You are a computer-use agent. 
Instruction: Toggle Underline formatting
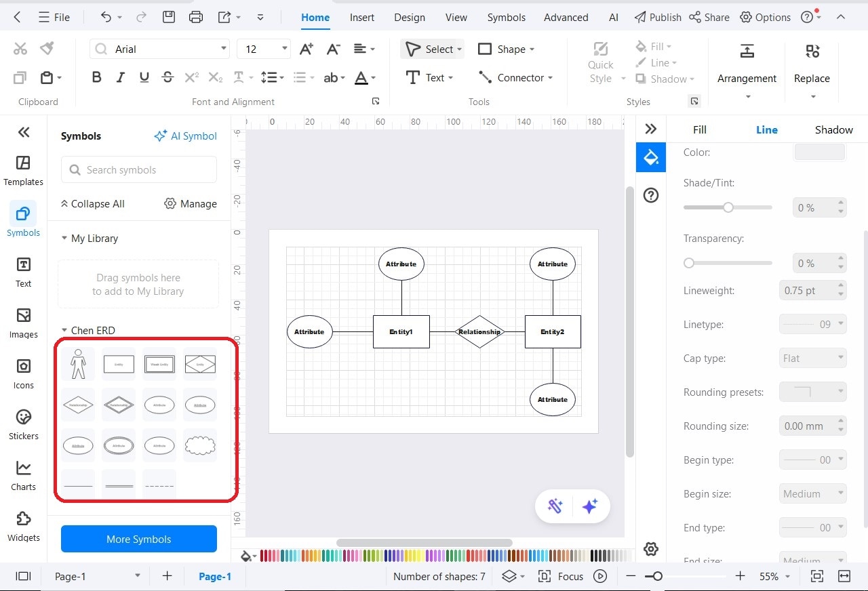click(144, 77)
